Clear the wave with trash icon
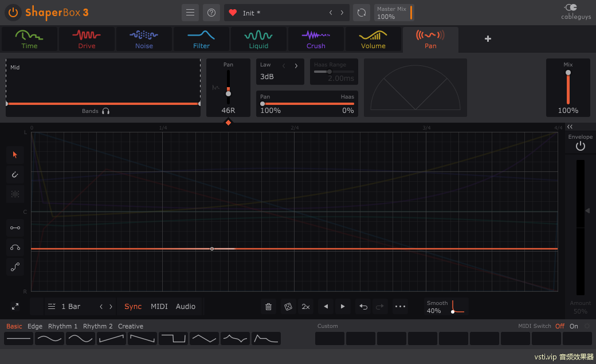The width and height of the screenshot is (596, 364). 268,307
